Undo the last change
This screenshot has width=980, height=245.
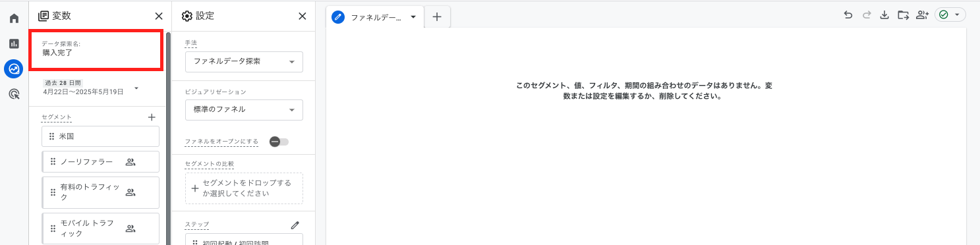click(x=848, y=15)
